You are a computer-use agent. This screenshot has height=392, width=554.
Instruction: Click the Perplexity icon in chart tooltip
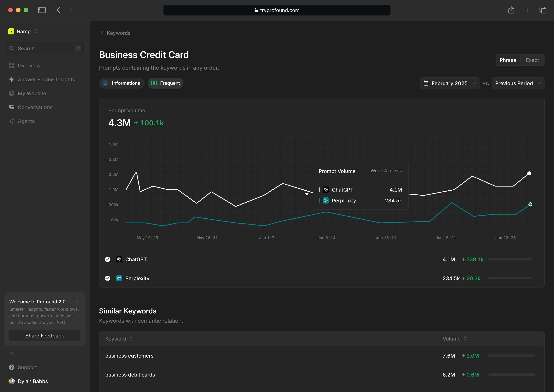pyautogui.click(x=326, y=201)
